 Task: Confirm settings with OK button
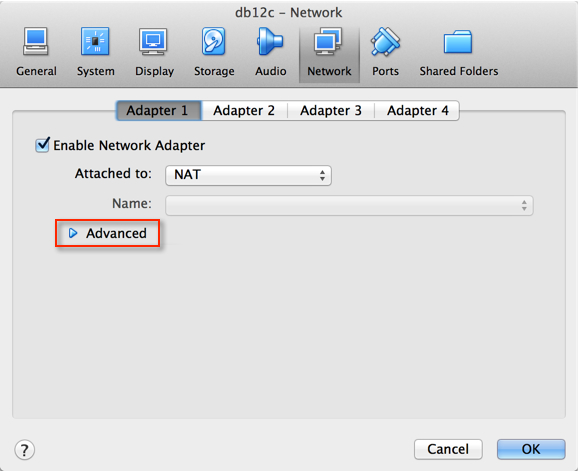tap(531, 449)
